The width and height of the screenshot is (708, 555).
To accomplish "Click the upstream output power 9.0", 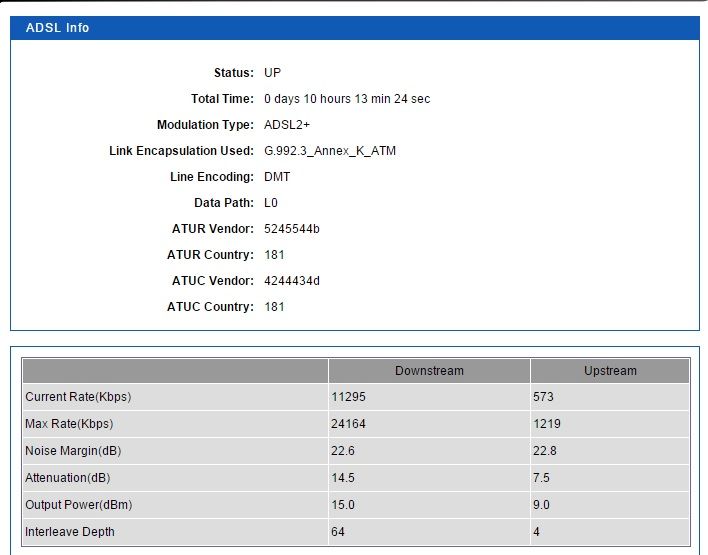I will coord(542,505).
